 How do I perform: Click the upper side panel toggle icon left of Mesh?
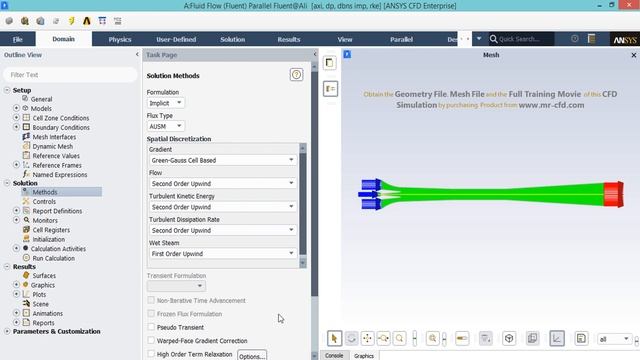(x=330, y=63)
